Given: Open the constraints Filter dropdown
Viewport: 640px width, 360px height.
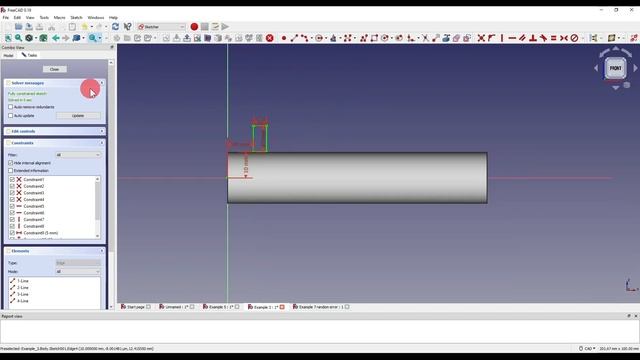Looking at the screenshot, I should click(78, 155).
